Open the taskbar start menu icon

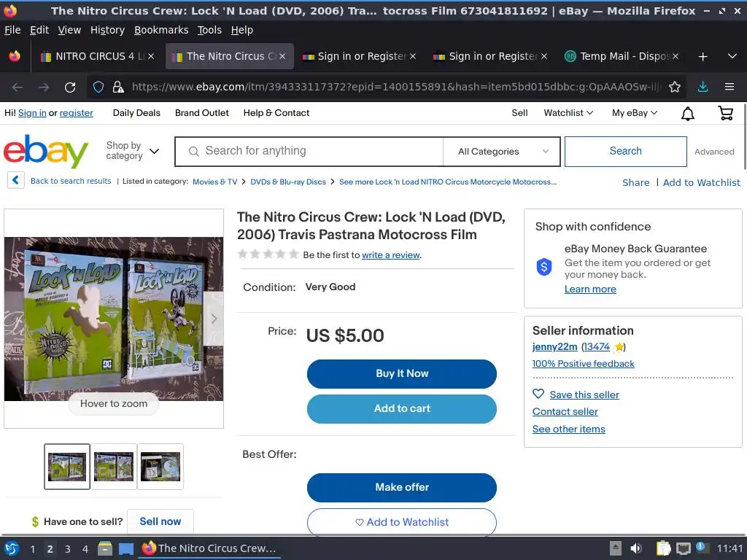[12, 548]
